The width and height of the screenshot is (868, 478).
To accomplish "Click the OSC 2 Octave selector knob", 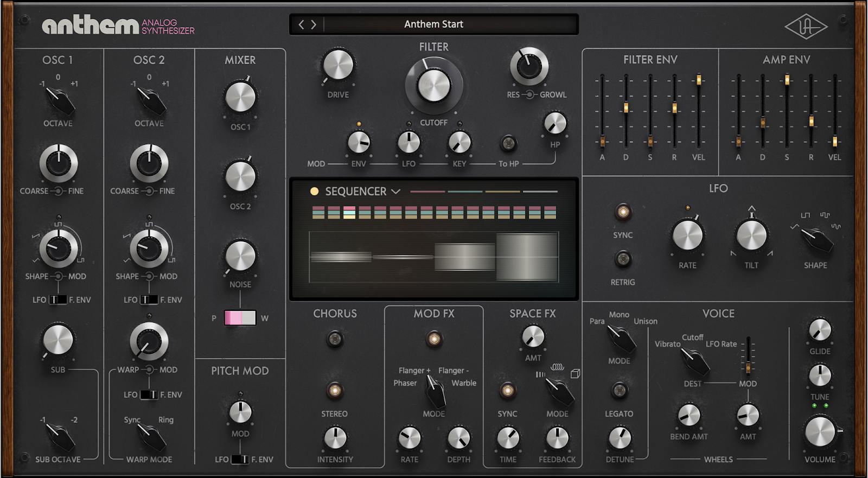I will click(151, 101).
